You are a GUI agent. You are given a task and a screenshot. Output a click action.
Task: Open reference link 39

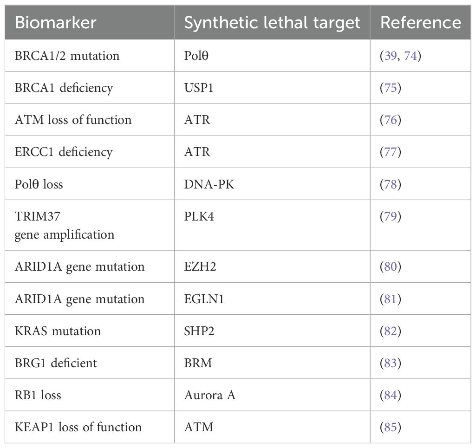[x=391, y=56]
